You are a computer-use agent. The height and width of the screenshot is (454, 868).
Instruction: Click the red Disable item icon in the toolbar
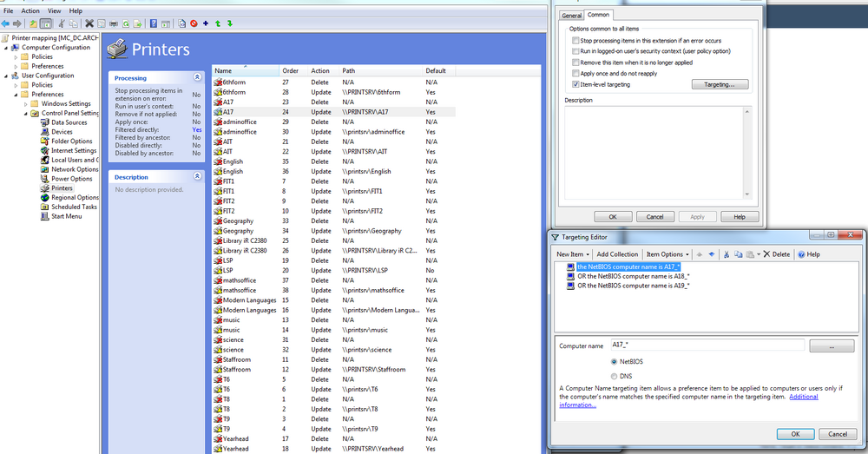194,23
